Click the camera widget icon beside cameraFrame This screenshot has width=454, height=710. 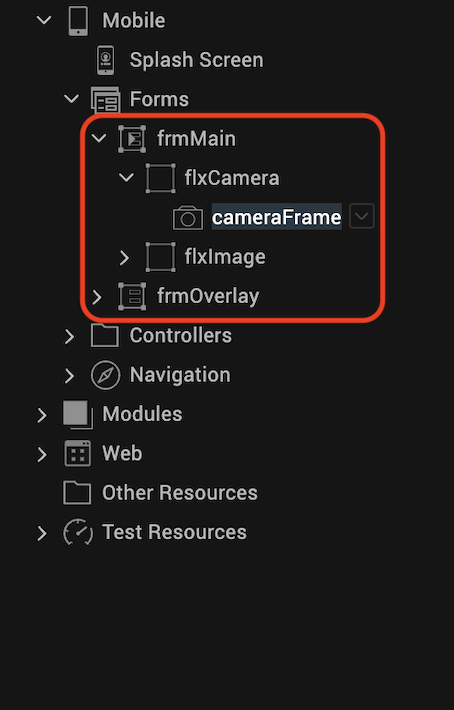click(188, 218)
